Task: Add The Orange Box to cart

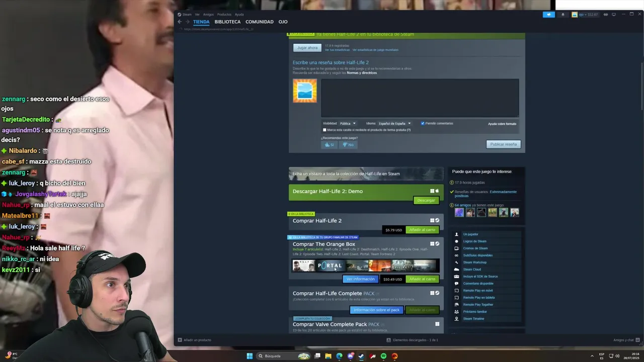Action: [x=422, y=279]
